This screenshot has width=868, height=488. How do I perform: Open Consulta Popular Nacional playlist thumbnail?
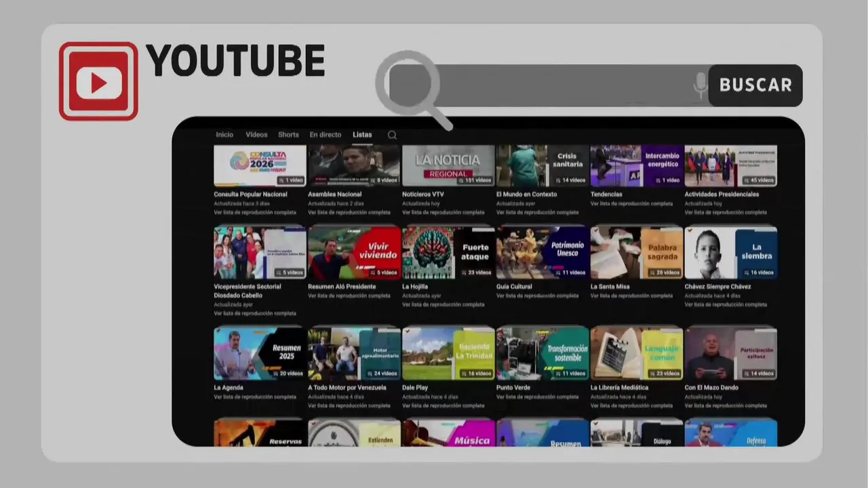tap(260, 165)
